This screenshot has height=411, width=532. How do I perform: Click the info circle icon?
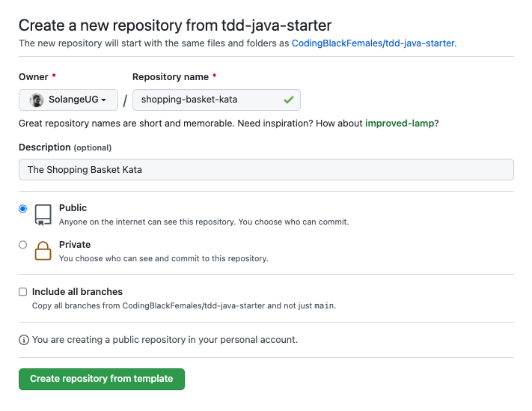point(24,340)
